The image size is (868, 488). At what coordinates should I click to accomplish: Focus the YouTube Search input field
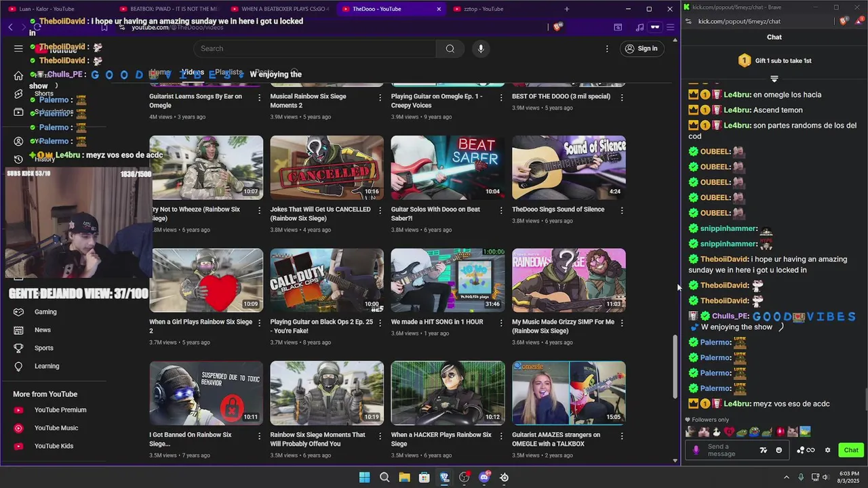(315, 49)
